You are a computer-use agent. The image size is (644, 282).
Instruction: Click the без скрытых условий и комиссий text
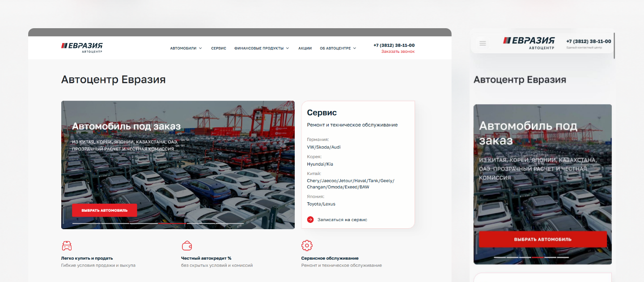coord(217,265)
